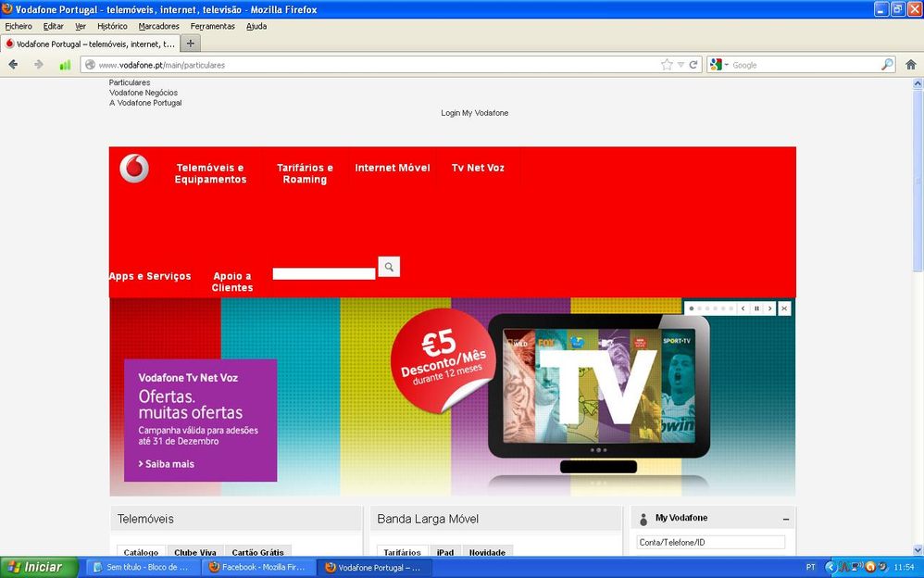This screenshot has height=578, width=924.
Task: Open Login My Vodafone
Action: [474, 112]
